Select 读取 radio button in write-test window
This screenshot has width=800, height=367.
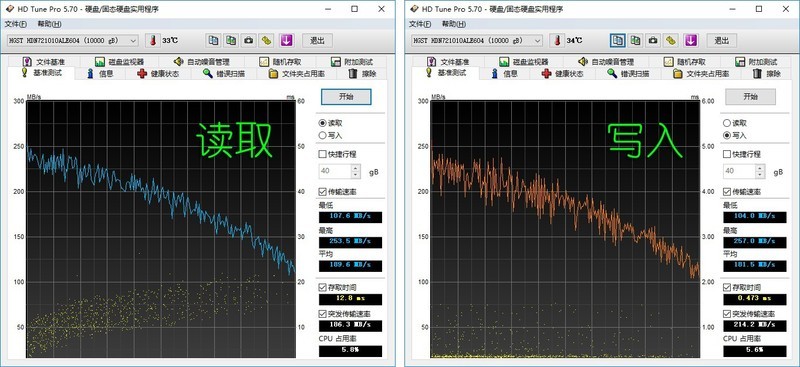727,123
